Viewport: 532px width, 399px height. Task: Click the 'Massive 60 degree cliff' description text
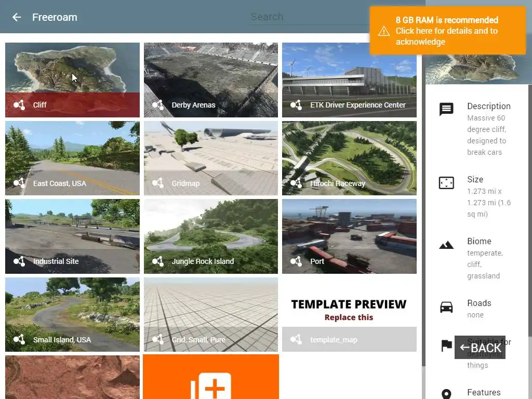coord(486,135)
